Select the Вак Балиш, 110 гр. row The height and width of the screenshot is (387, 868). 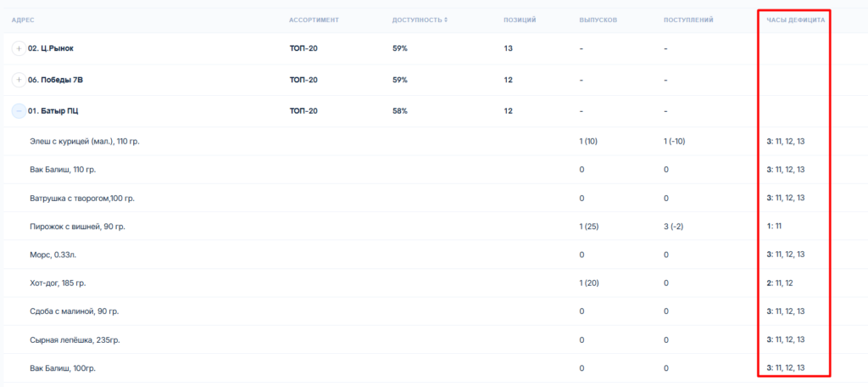62,170
